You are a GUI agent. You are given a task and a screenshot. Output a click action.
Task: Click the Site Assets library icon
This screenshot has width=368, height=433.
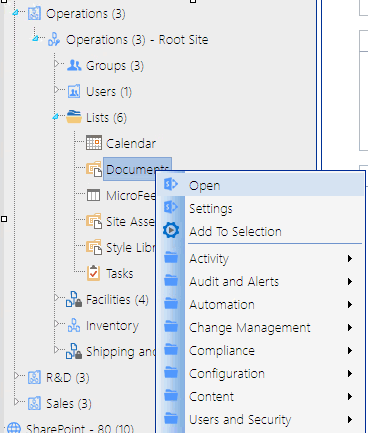(94, 221)
